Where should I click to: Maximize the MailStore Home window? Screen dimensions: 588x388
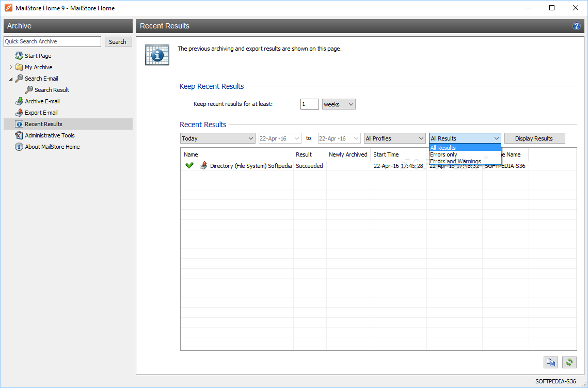[x=552, y=8]
